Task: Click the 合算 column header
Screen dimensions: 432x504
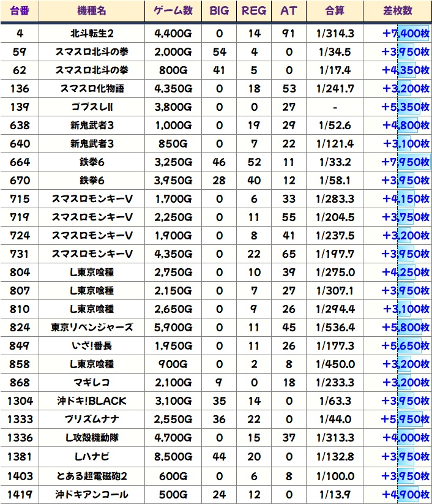Action: point(336,11)
